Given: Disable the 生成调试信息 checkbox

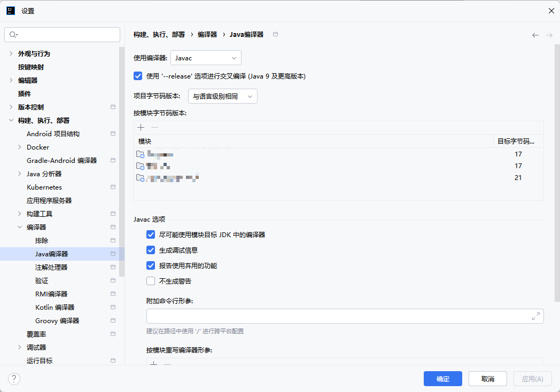Looking at the screenshot, I should coord(150,249).
